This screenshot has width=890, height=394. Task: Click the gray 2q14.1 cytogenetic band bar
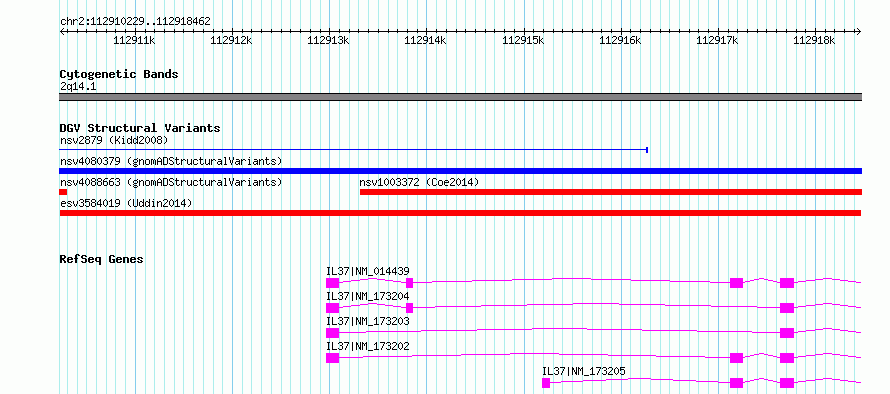coord(461,97)
